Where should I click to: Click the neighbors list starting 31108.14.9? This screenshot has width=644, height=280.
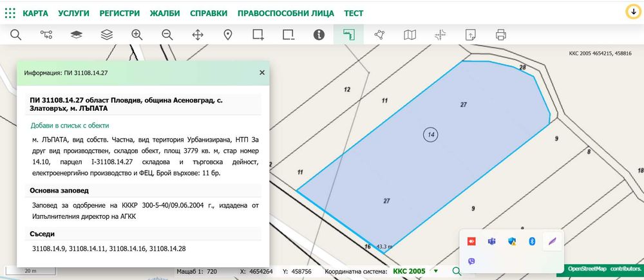(x=109, y=248)
